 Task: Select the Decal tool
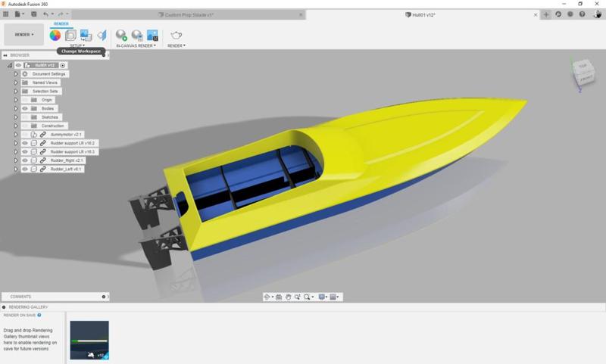point(86,35)
